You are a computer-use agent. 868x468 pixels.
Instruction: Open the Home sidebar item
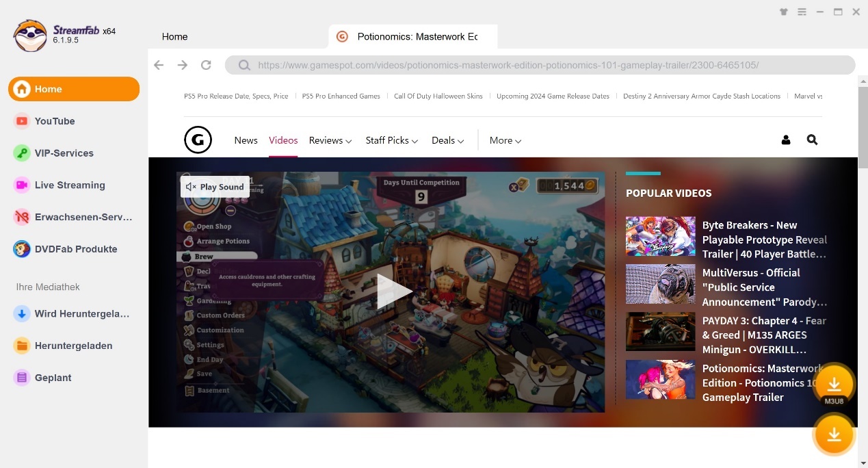click(74, 89)
